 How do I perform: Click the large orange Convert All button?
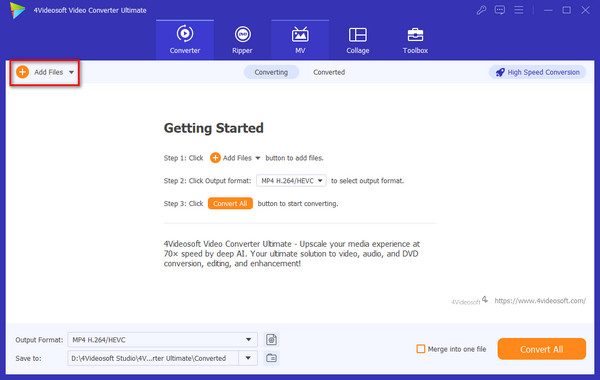541,349
